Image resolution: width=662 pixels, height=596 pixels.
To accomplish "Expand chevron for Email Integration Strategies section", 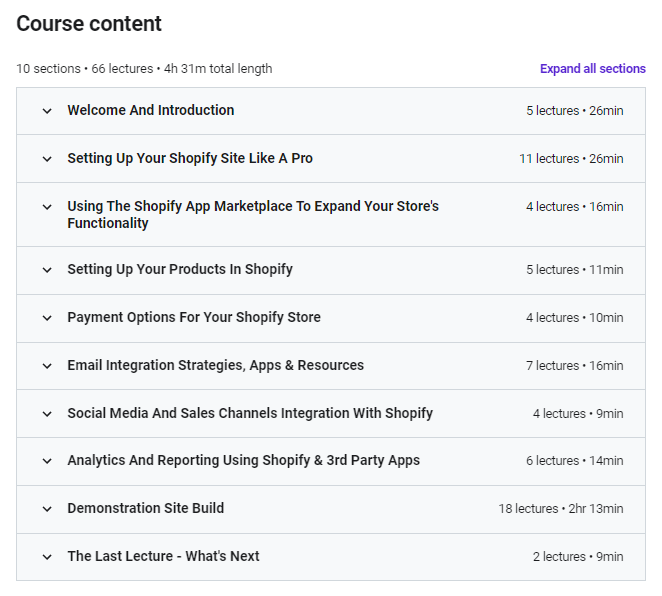I will click(x=47, y=366).
